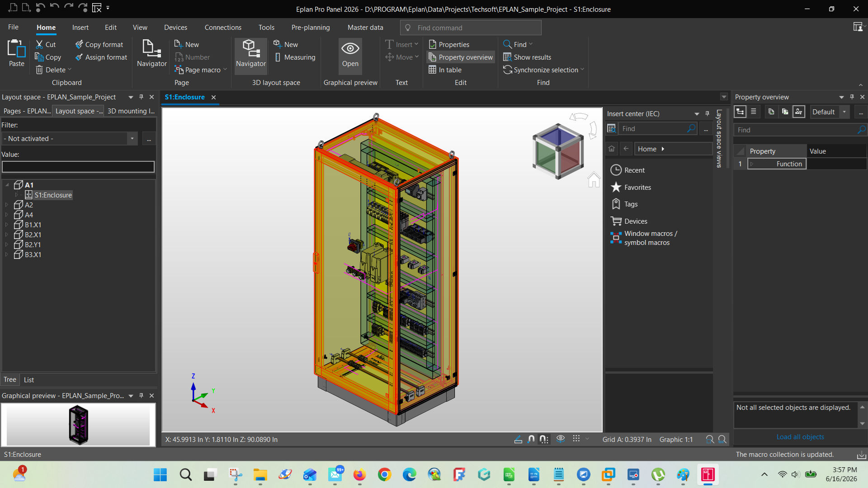The width and height of the screenshot is (868, 488).
Task: Open the Pre-planning ribbon tab
Action: tap(311, 28)
